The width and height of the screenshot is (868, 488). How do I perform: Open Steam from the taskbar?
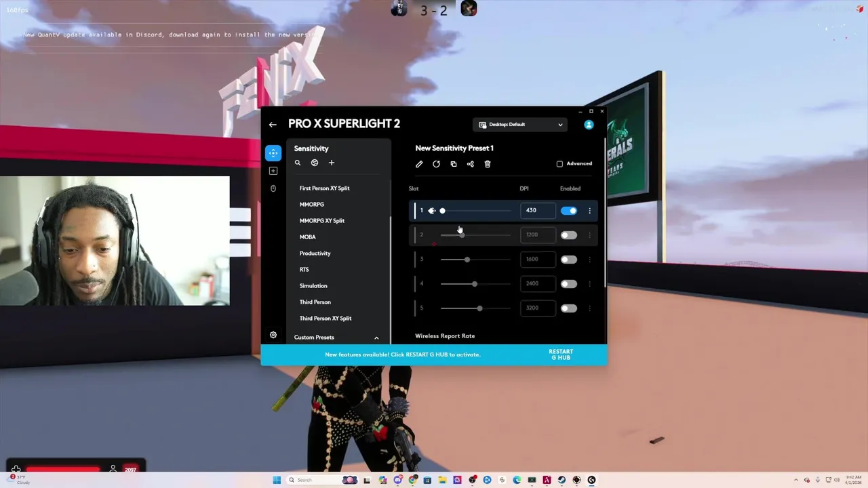point(561,480)
